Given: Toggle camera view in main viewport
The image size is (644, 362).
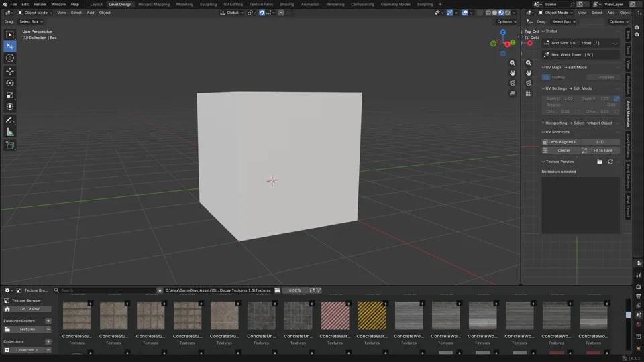Looking at the screenshot, I should tap(512, 83).
